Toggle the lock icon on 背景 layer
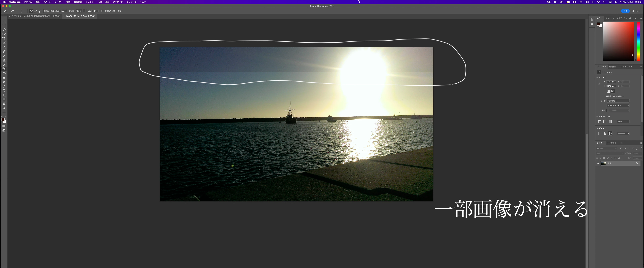The width and height of the screenshot is (644, 268). tap(636, 163)
